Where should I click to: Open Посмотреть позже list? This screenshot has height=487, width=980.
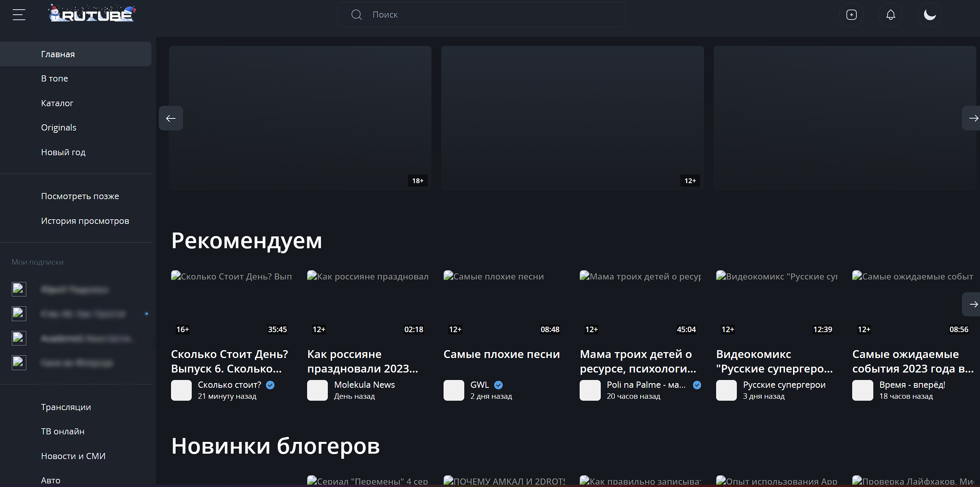[80, 196]
